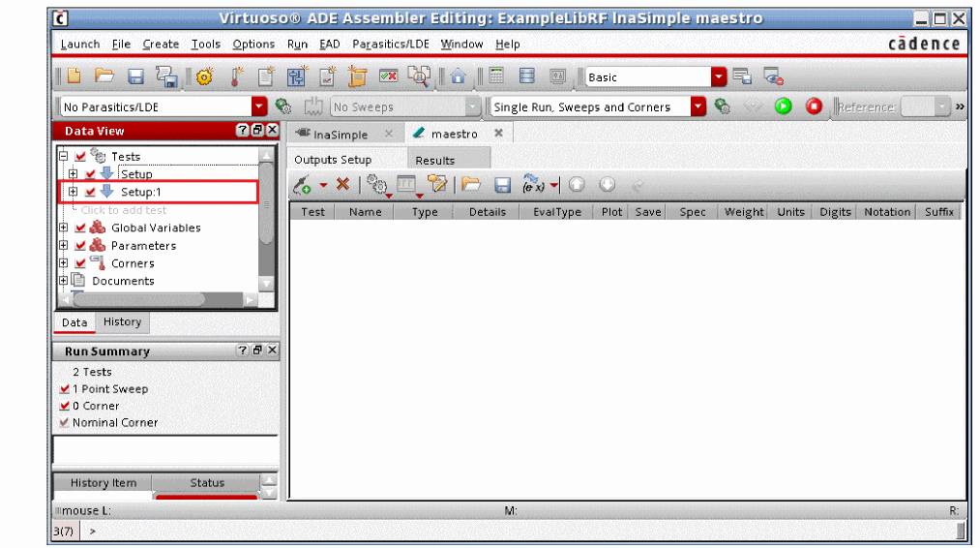
Task: Open the Single Run, Sweeps and Corners dropdown
Action: point(698,107)
